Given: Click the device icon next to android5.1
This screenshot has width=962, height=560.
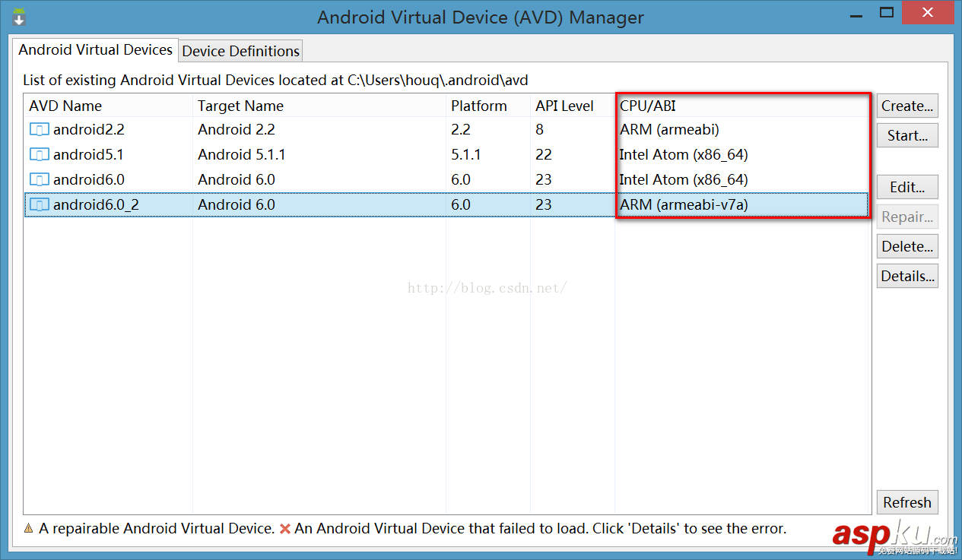Looking at the screenshot, I should [39, 154].
